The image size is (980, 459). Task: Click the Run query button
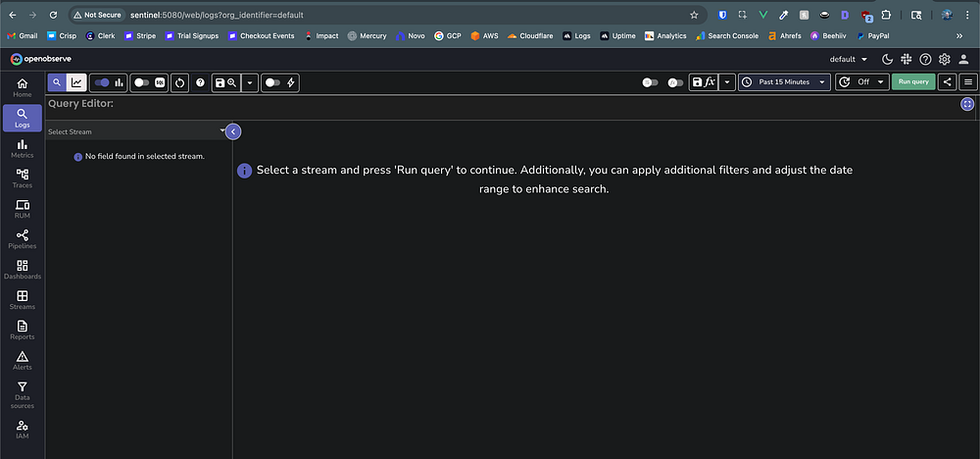(x=913, y=82)
